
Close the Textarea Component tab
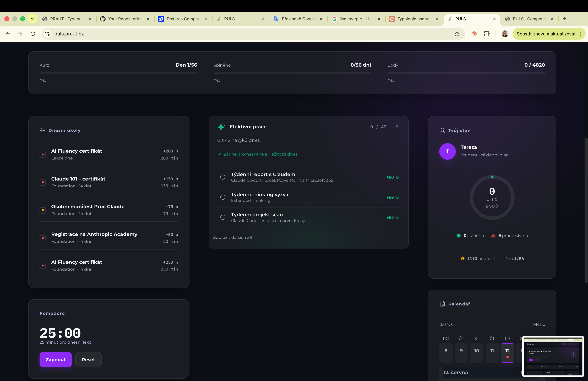click(206, 19)
